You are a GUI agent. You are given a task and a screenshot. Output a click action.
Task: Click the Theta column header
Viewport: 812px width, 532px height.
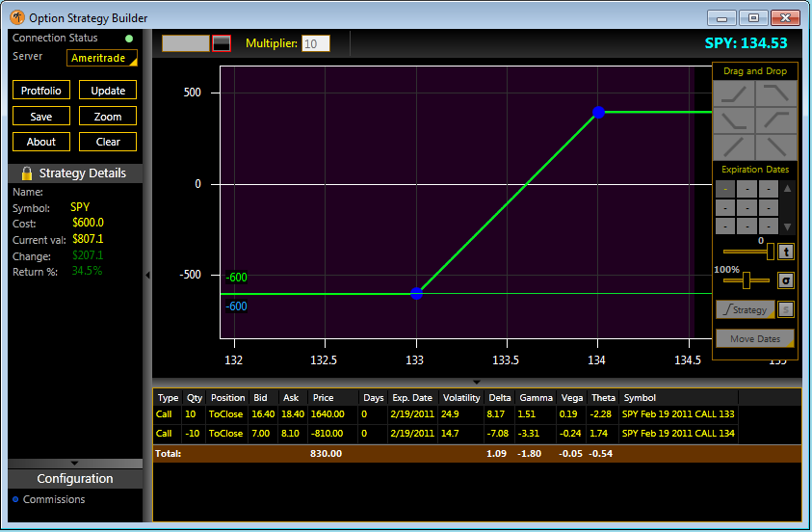(603, 397)
